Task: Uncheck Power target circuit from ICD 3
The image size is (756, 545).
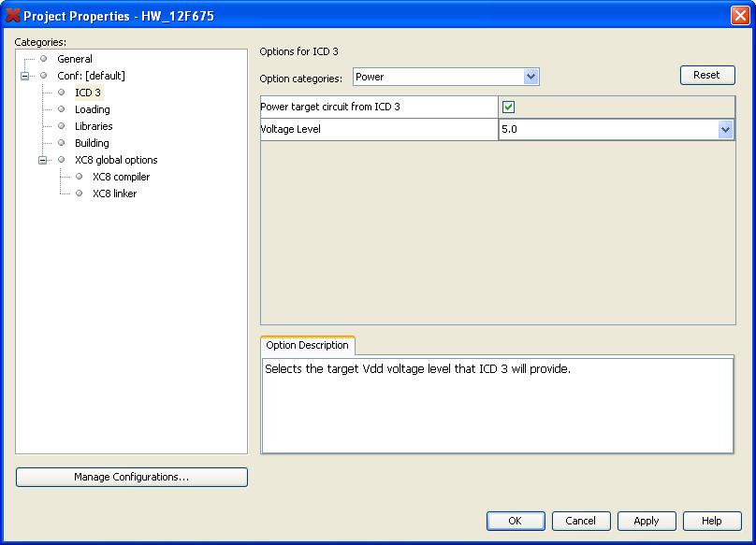Action: 509,108
